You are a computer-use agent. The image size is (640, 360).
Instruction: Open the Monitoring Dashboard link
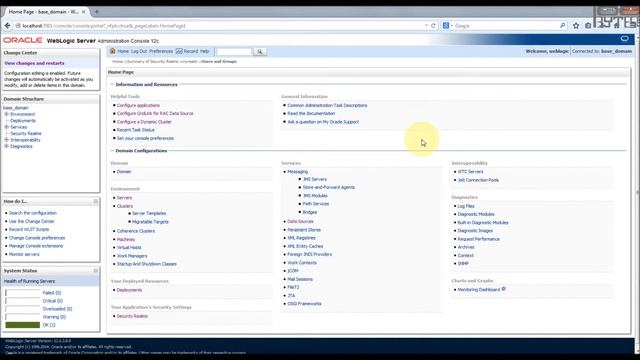pos(478,290)
